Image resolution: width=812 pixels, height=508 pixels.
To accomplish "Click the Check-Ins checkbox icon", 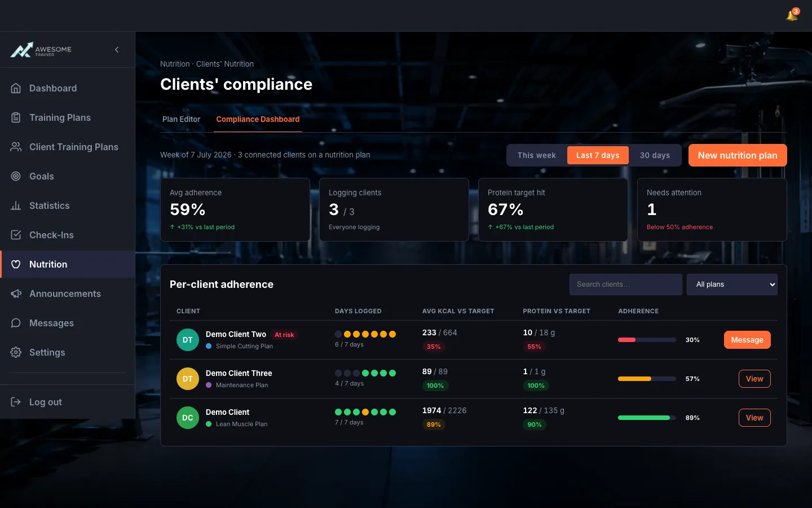I will pyautogui.click(x=16, y=235).
